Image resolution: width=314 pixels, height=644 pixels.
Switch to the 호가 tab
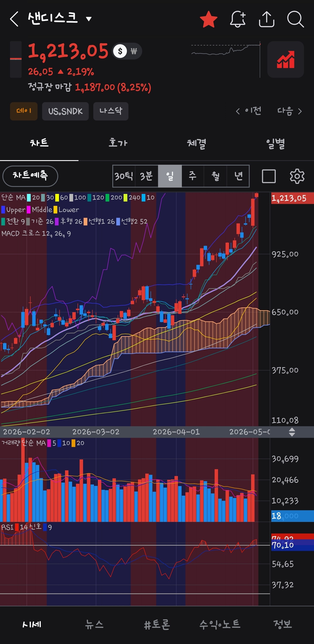pyautogui.click(x=118, y=143)
